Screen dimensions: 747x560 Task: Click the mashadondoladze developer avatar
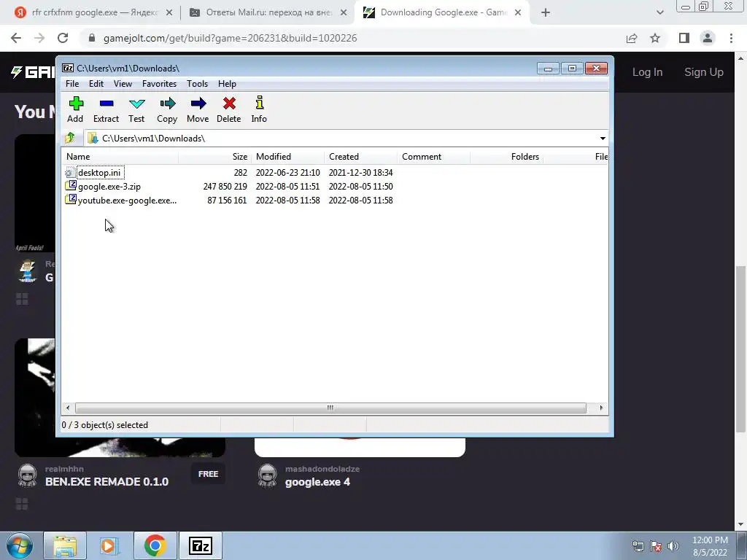[267, 475]
